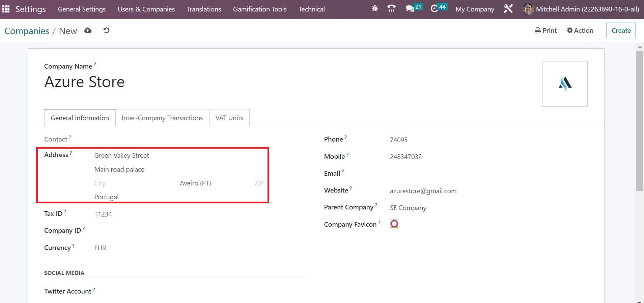This screenshot has width=644, height=303.
Task: Show help for Company Name field
Action: point(95,64)
